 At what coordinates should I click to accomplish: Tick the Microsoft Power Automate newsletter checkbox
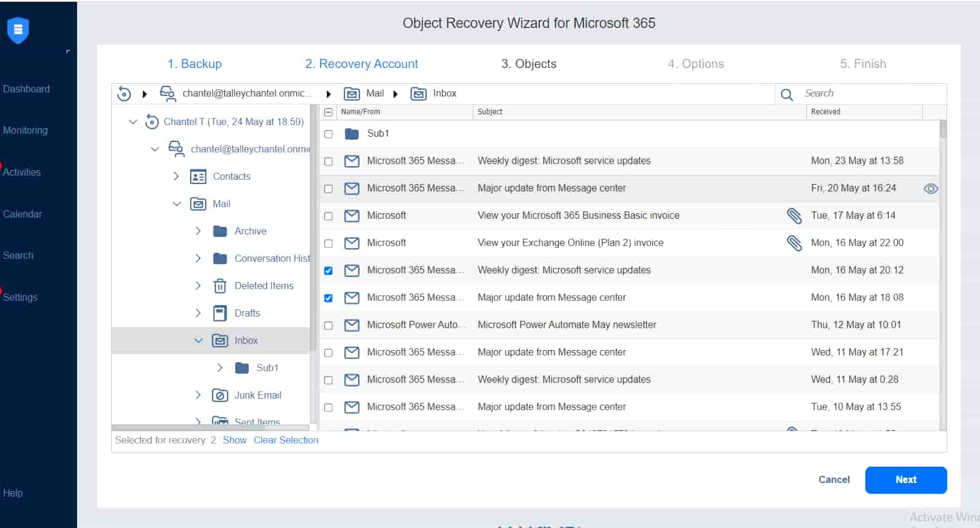(x=328, y=326)
